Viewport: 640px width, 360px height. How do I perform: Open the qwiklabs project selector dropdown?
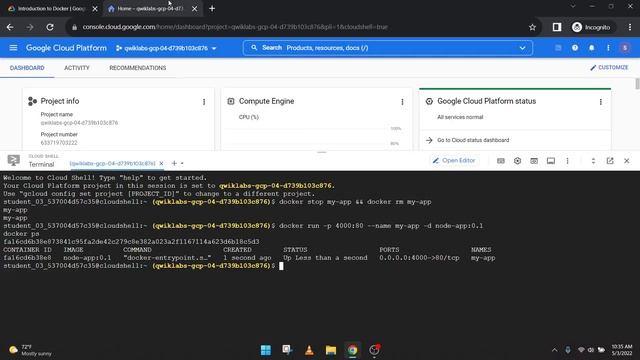tap(166, 48)
